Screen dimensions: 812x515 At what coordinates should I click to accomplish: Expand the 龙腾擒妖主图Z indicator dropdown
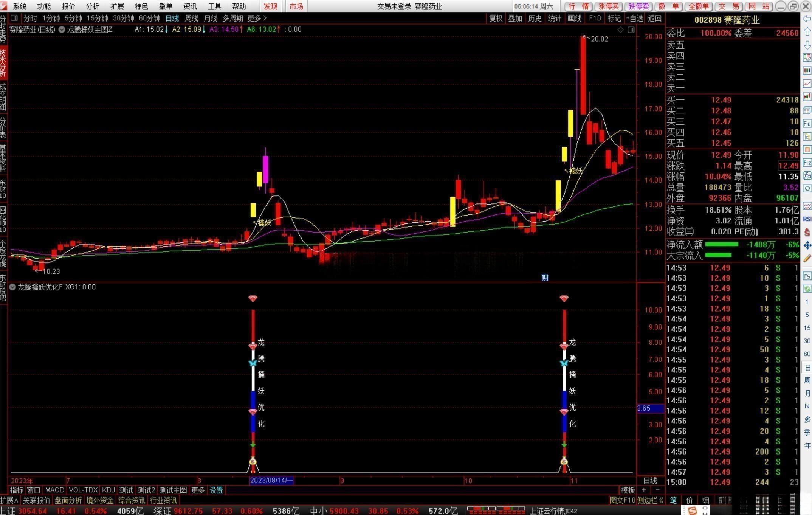pyautogui.click(x=62, y=29)
